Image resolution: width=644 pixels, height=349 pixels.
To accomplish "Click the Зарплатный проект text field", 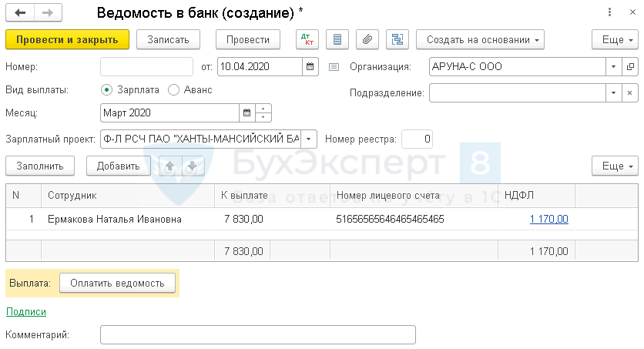I will (x=201, y=139).
